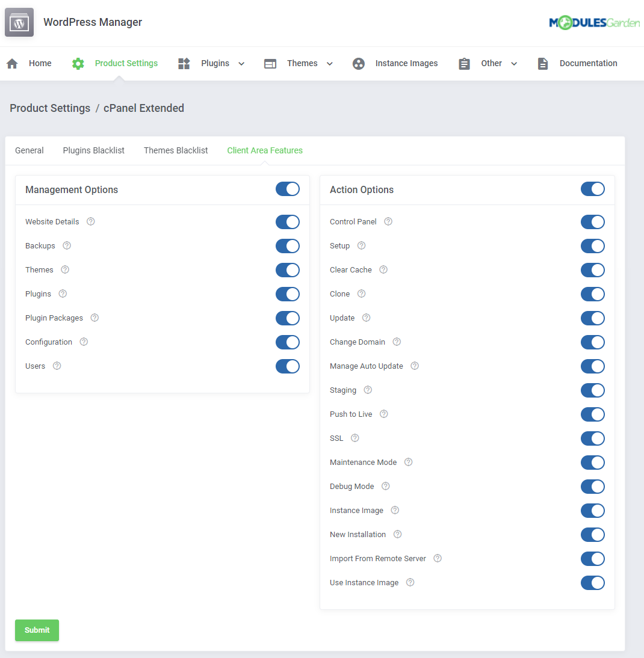Toggle the Debug Mode switch

click(x=593, y=487)
